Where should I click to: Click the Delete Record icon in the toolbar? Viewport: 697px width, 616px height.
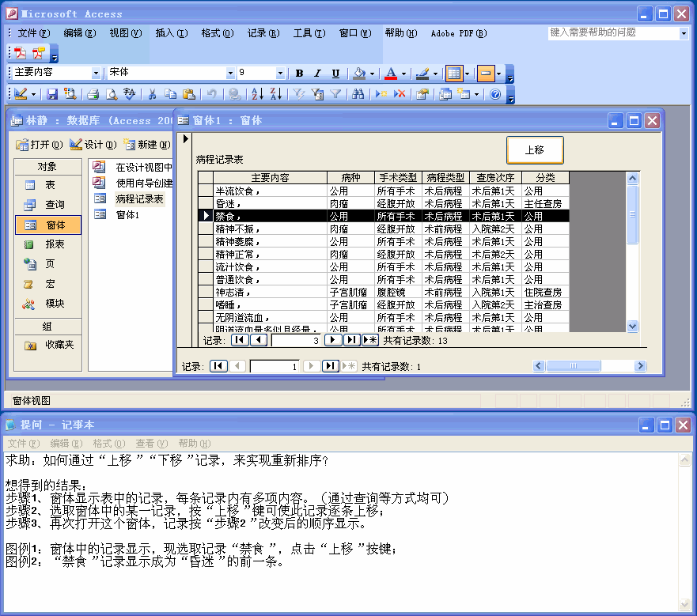(x=400, y=94)
